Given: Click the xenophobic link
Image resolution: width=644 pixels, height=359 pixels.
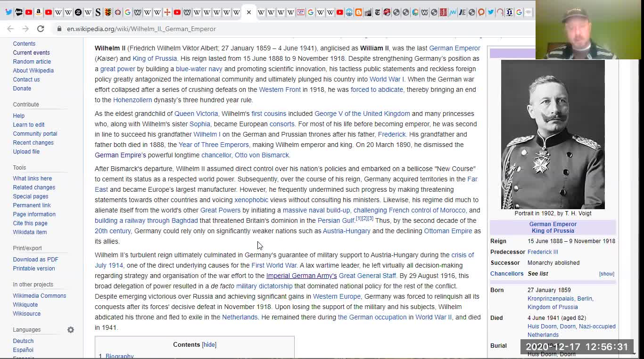Looking at the screenshot, I should pos(251,200).
